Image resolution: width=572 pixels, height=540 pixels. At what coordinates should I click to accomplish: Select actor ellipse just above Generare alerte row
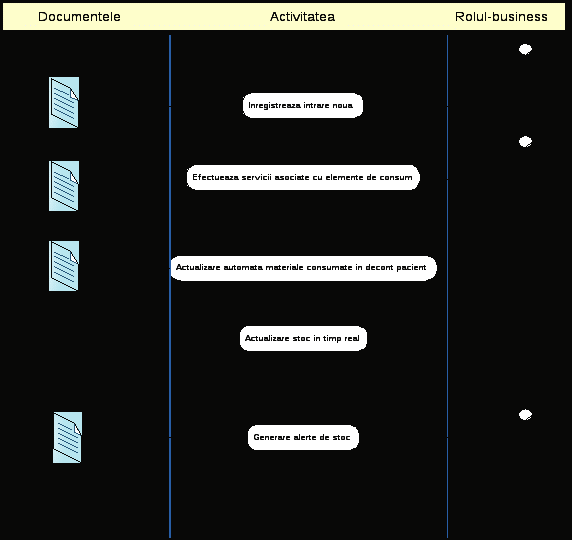click(525, 415)
